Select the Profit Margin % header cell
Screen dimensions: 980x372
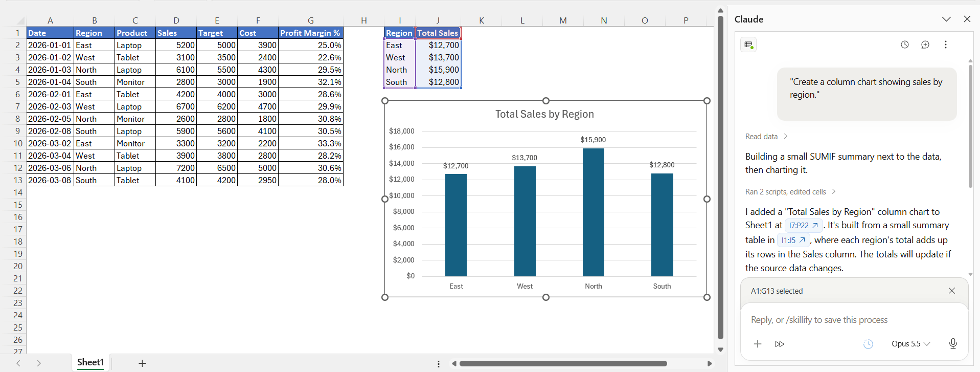[x=311, y=33]
